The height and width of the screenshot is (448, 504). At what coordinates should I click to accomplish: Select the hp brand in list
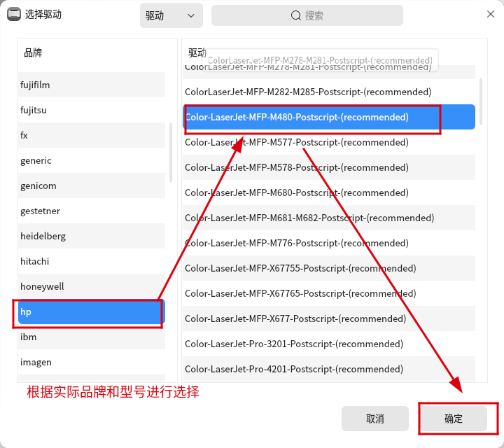[x=91, y=311]
